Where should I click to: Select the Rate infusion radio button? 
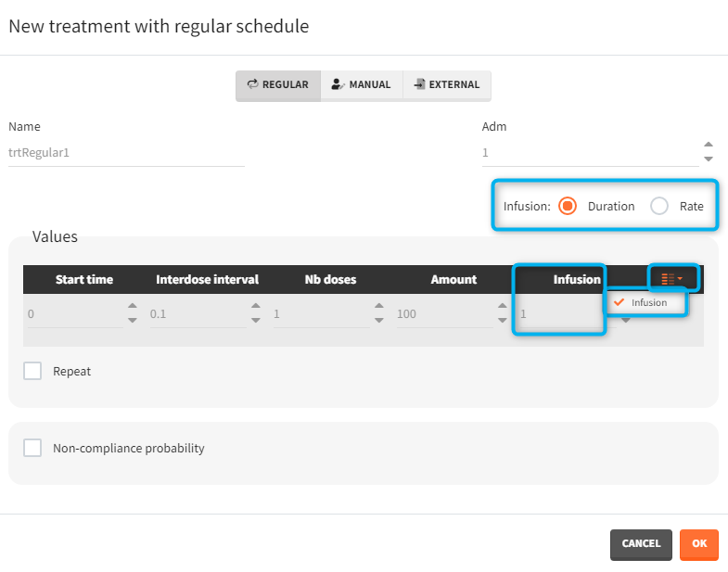coord(659,206)
